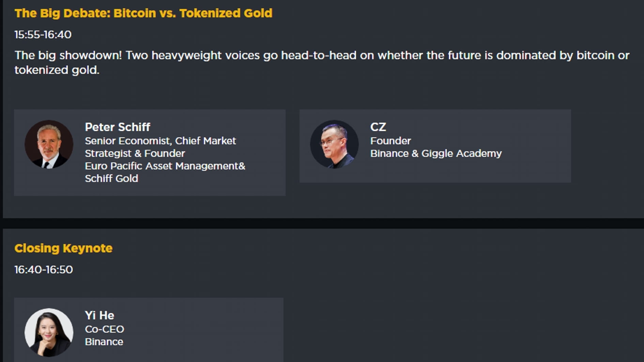Open Peter Schiff's profile photo
Screen dimensions: 644x362
click(49, 144)
